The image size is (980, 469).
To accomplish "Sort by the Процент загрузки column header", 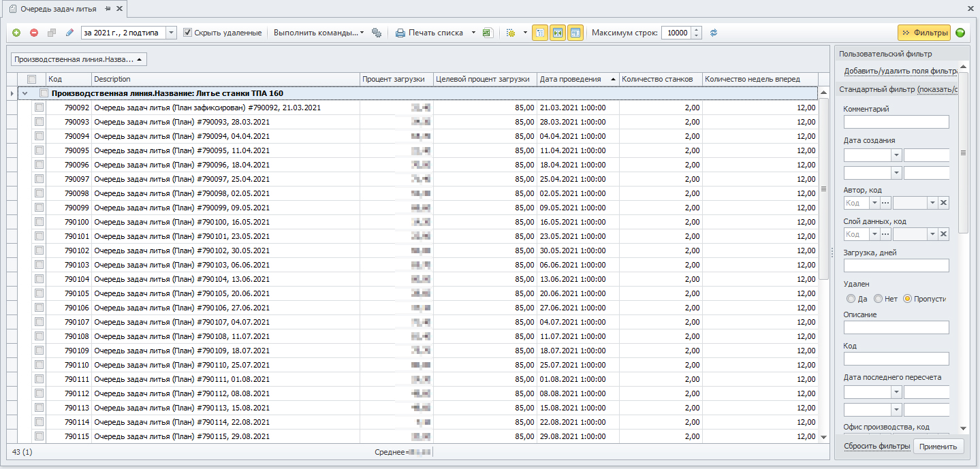I will [x=395, y=79].
